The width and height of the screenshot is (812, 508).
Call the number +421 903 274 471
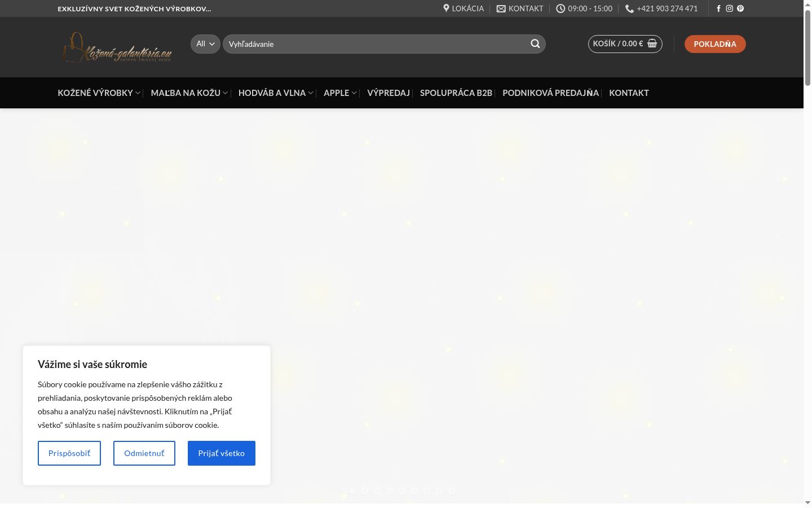(661, 8)
